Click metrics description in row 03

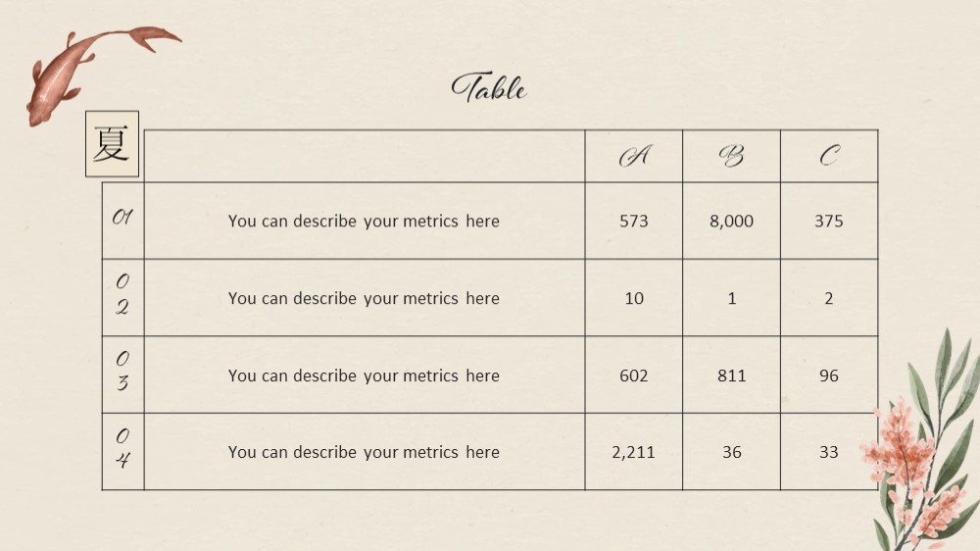click(365, 375)
